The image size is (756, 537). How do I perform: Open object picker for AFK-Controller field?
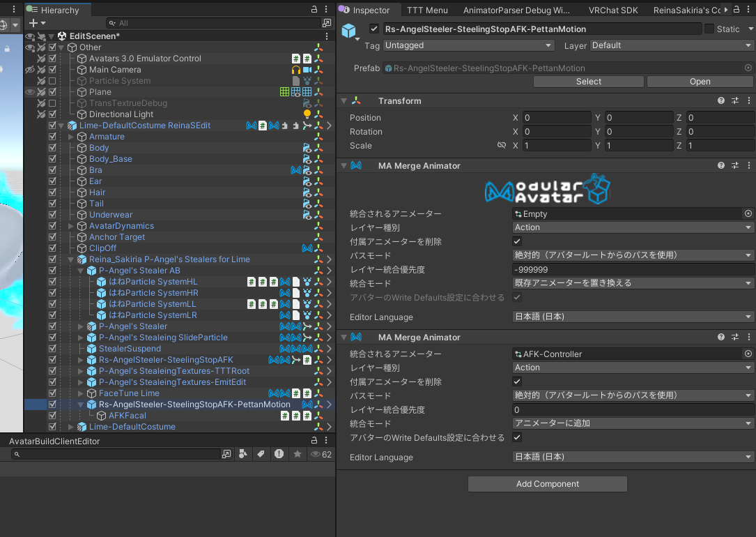click(x=748, y=354)
